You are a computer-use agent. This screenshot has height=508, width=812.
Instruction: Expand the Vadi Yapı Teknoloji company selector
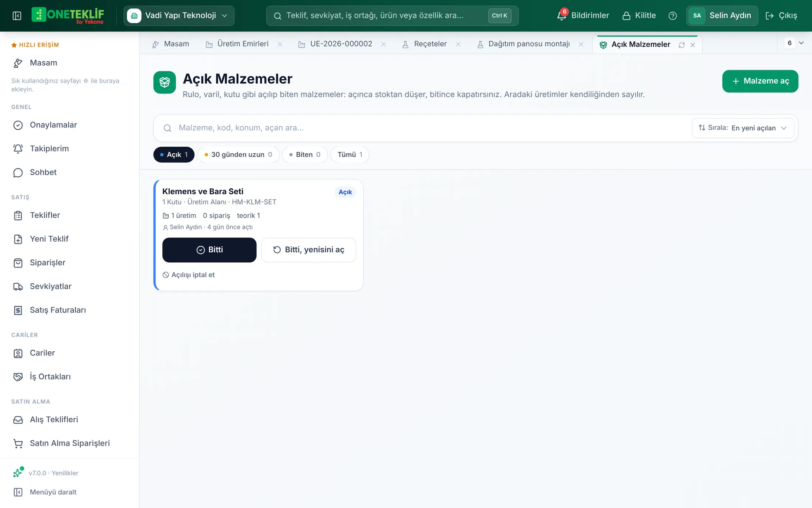pos(179,16)
